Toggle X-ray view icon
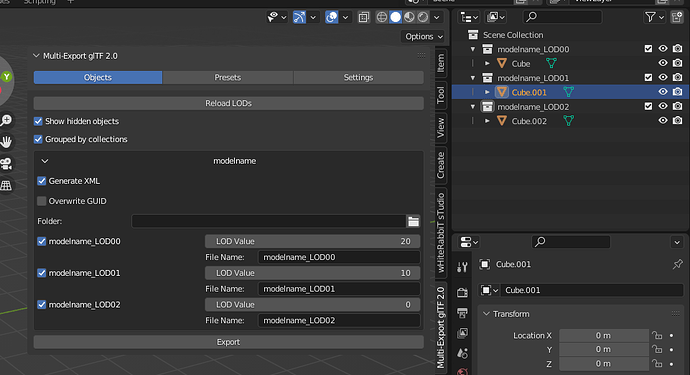 (363, 17)
